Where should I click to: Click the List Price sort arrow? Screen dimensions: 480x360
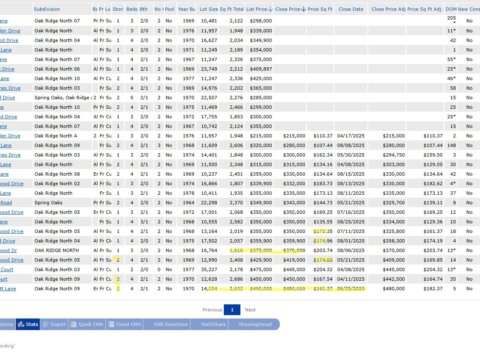click(270, 9)
